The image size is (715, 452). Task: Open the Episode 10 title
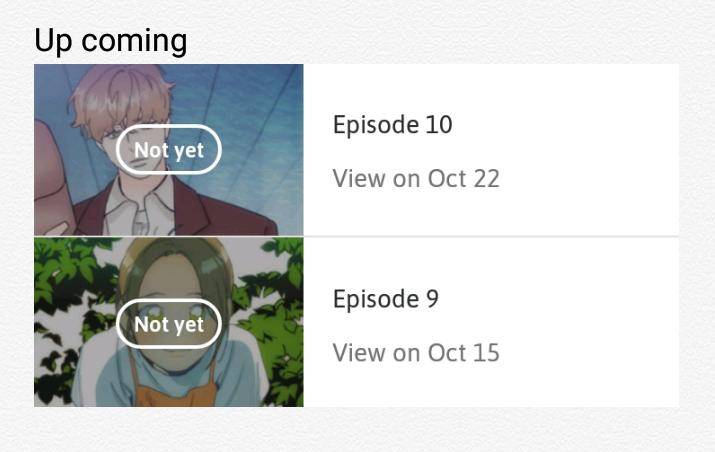pyautogui.click(x=393, y=125)
